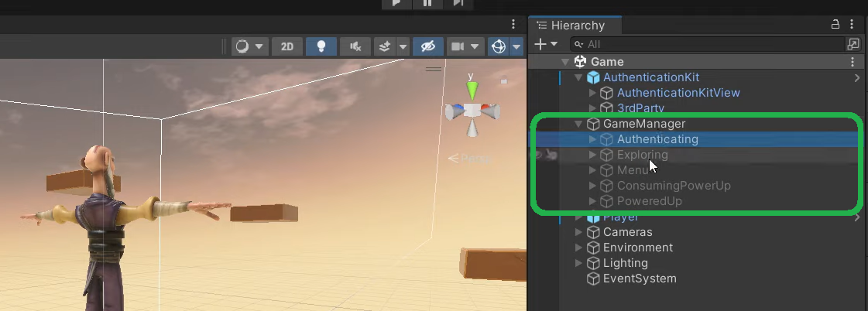Select AuthenticationKitView object
The width and height of the screenshot is (868, 311).
[x=678, y=93]
